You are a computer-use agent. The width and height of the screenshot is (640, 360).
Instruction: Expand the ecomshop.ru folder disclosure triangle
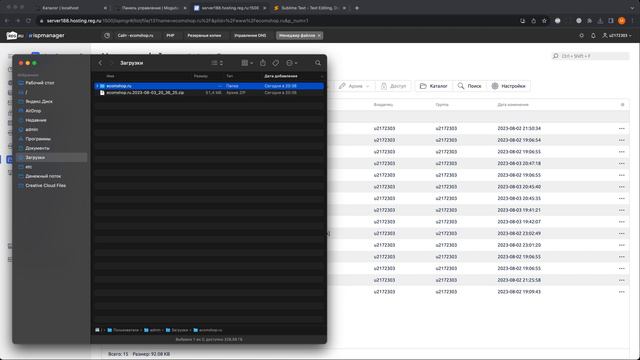point(97,86)
